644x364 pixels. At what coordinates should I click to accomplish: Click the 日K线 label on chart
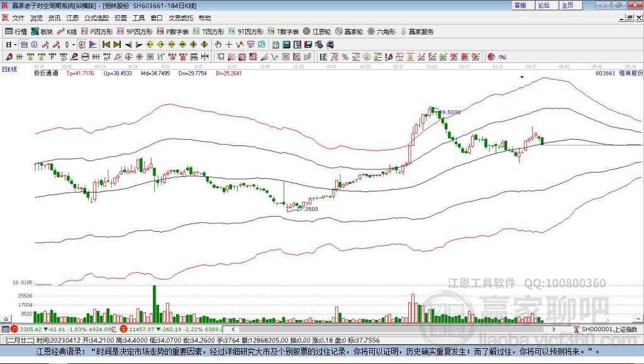pos(9,69)
